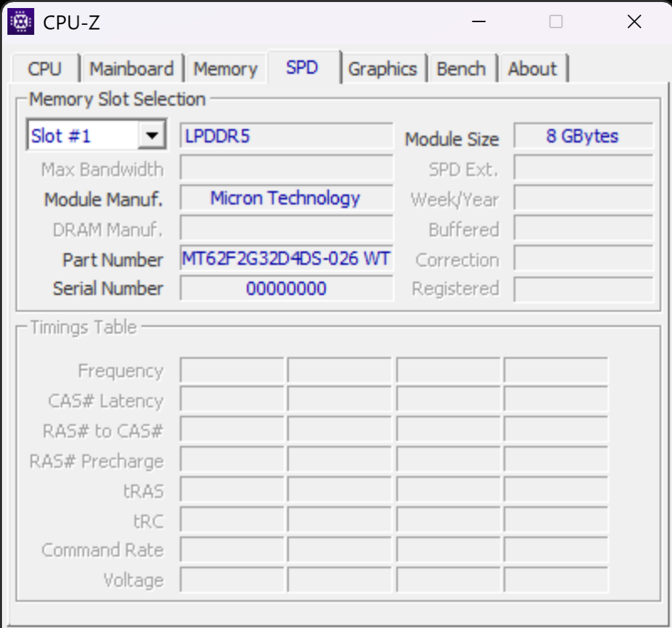Click the LPDDR5 memory type field
The width and height of the screenshot is (672, 628).
pos(286,136)
